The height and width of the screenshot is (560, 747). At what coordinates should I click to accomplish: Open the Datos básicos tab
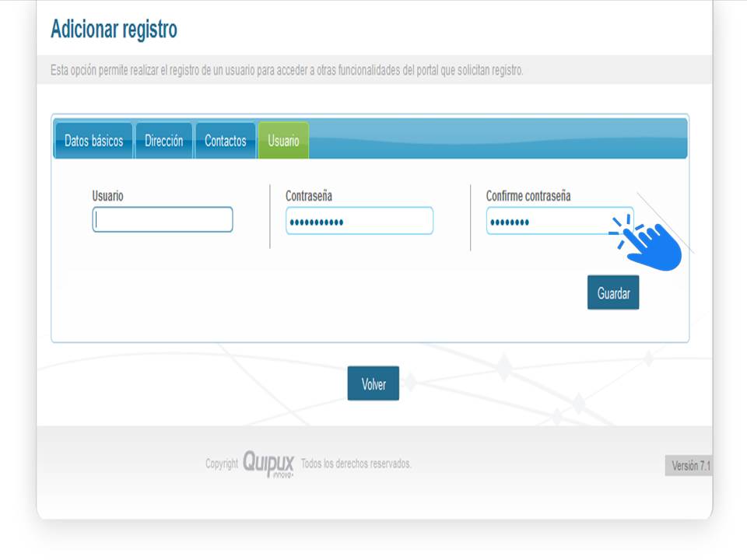click(x=93, y=141)
